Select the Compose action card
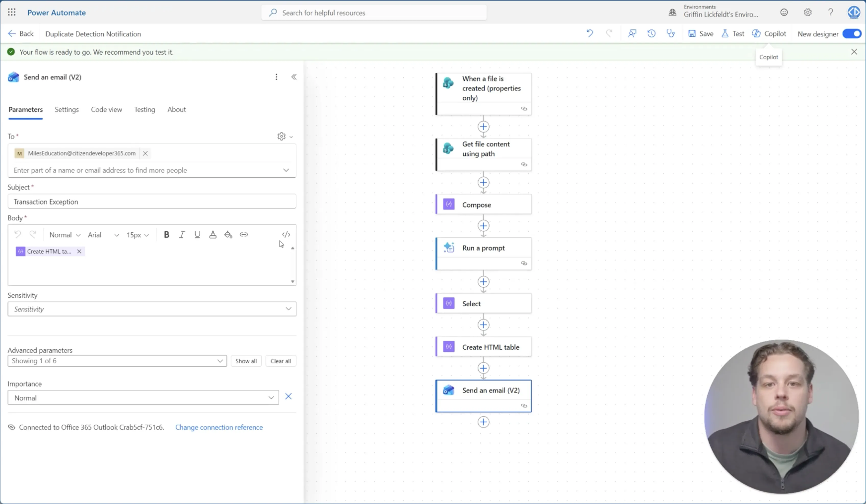Viewport: 866px width, 504px height. click(x=484, y=205)
